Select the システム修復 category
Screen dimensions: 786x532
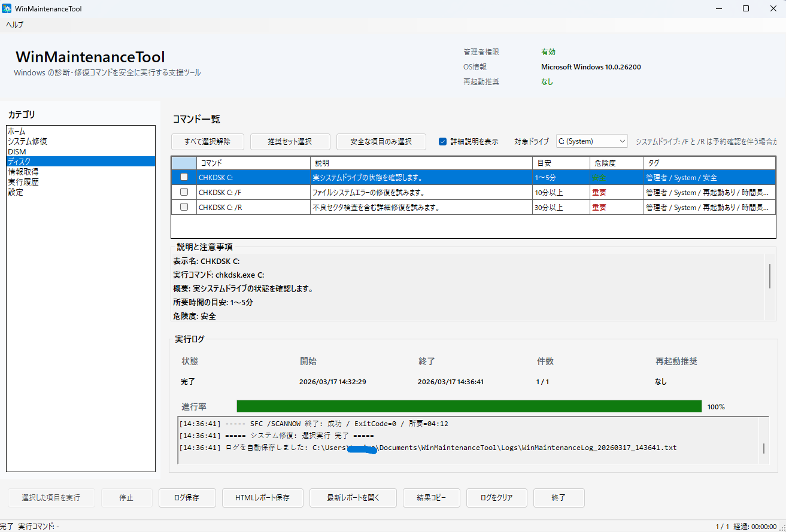28,141
